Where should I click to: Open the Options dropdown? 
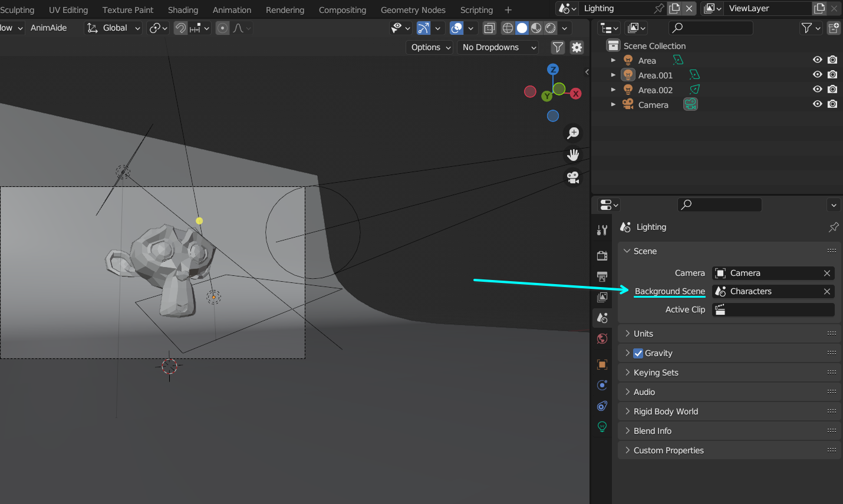pyautogui.click(x=430, y=47)
